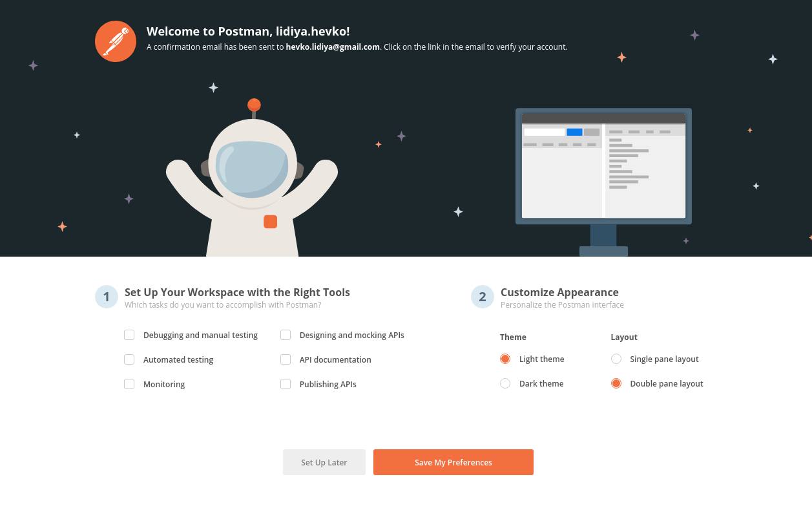The height and width of the screenshot is (532, 812).
Task: Click Set Up Your Workspace heading
Action: click(x=237, y=292)
